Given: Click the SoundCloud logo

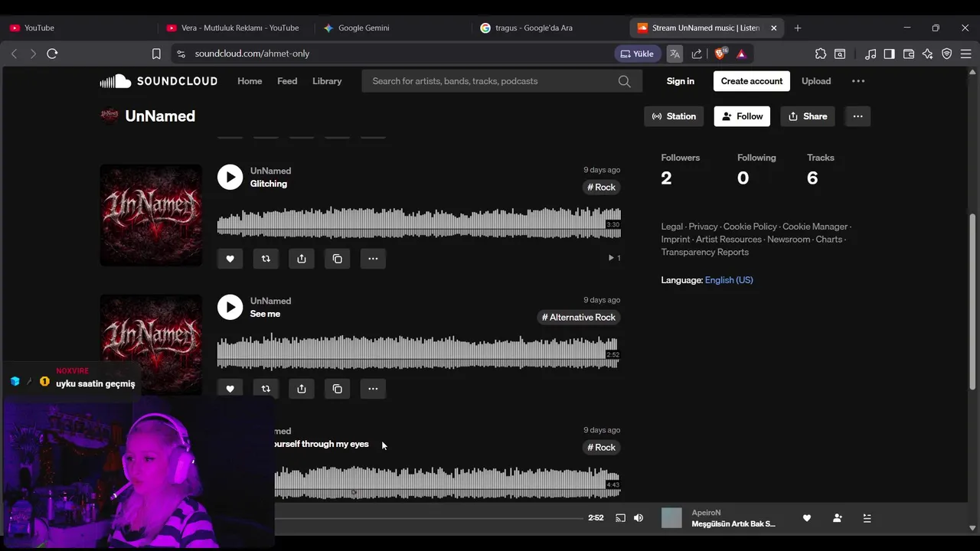Looking at the screenshot, I should pyautogui.click(x=158, y=81).
